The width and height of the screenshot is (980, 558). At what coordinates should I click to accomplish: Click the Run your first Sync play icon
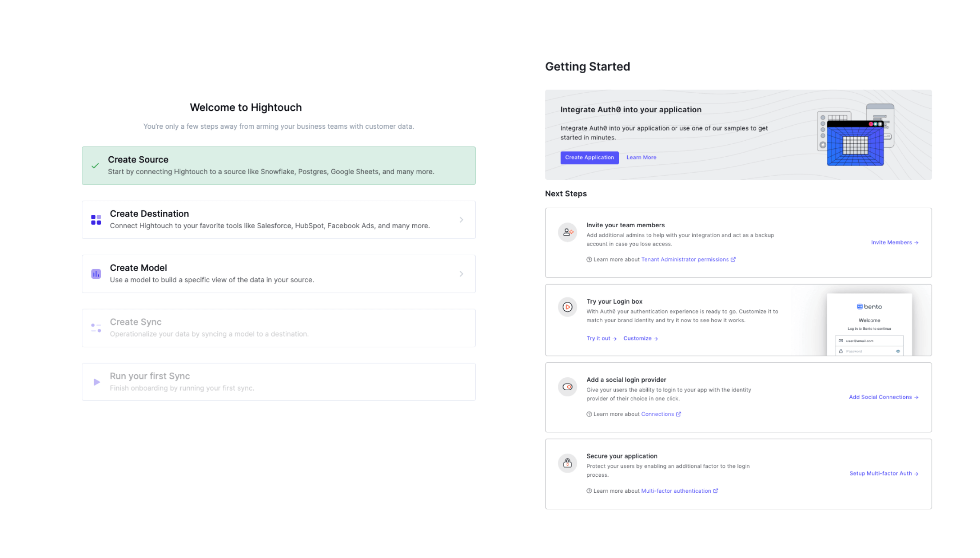click(x=97, y=382)
